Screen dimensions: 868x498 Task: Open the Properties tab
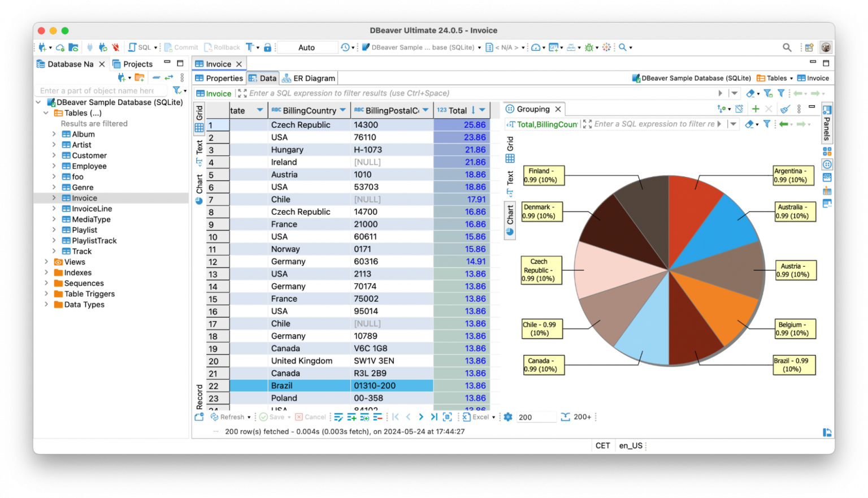[224, 77]
